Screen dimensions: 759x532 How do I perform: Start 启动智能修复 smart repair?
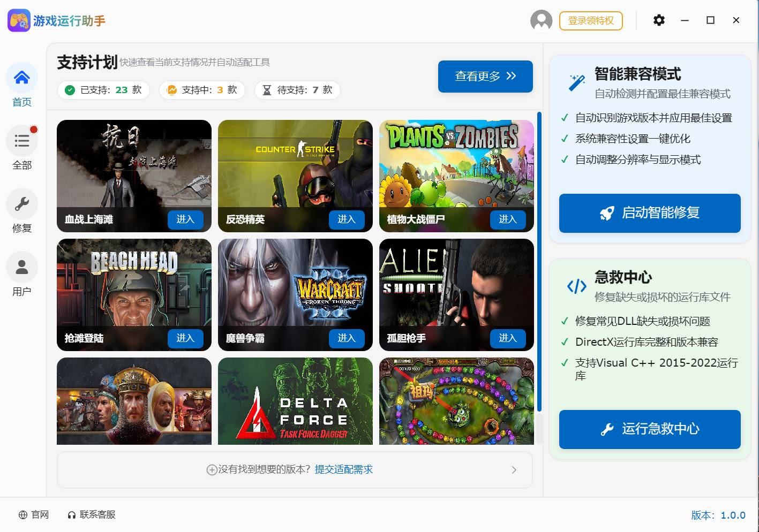point(650,213)
